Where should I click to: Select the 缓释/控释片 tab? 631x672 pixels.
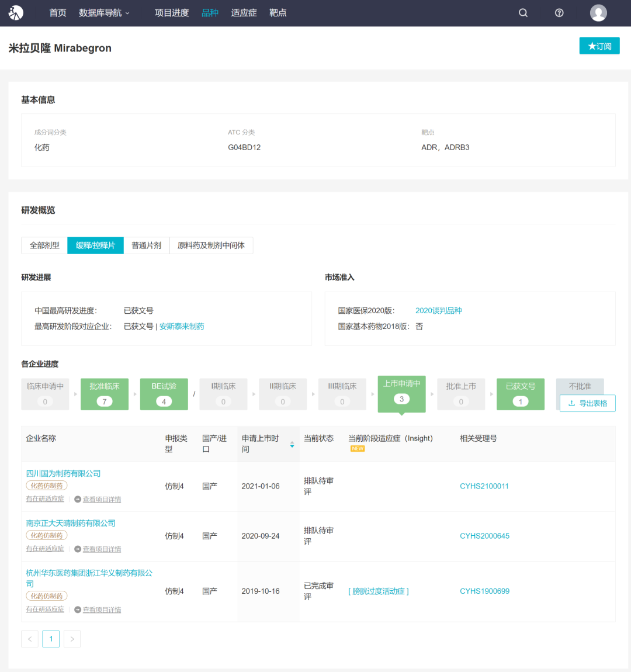click(x=96, y=245)
